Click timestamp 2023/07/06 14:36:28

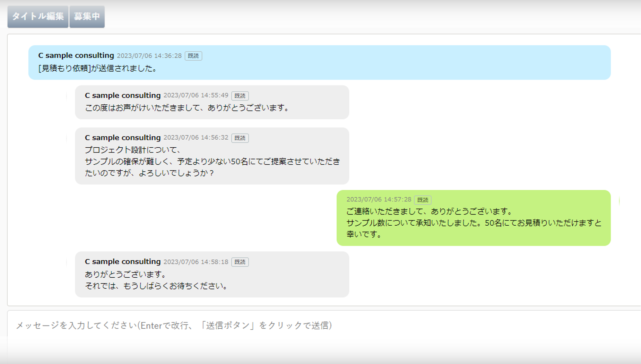pos(149,56)
